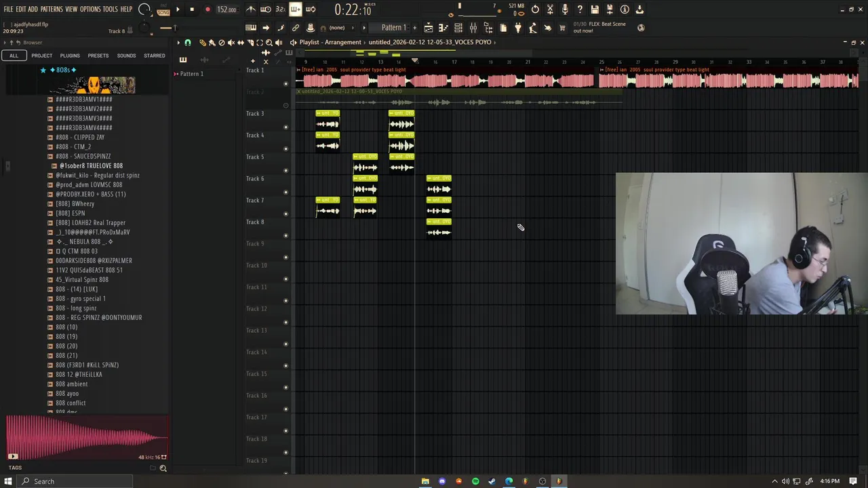
Task: Open the project info icon
Action: (x=625, y=9)
